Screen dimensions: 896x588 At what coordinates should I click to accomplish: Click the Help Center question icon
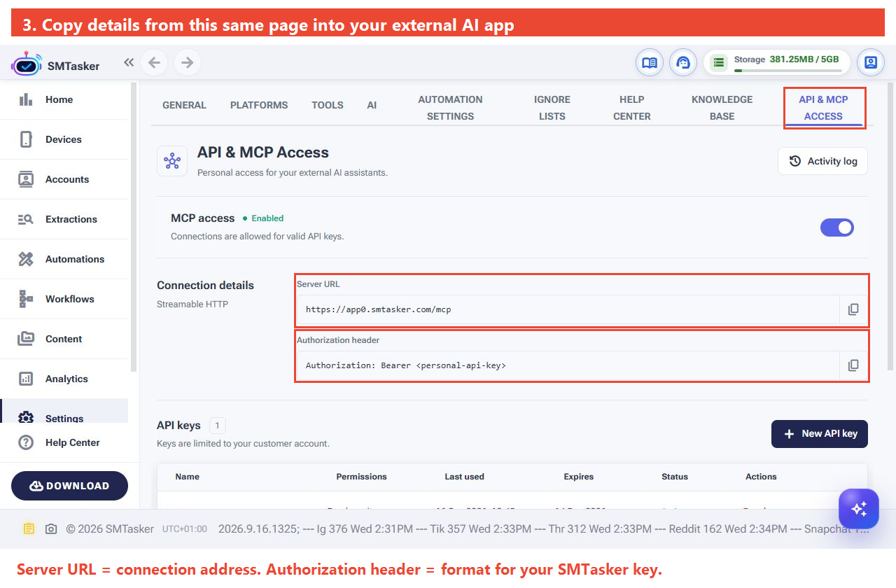pos(26,442)
